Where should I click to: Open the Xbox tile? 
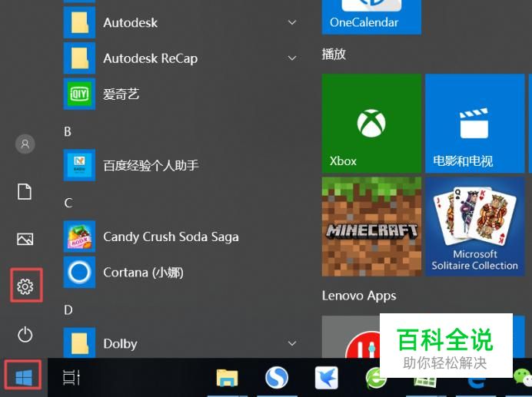[x=371, y=124]
